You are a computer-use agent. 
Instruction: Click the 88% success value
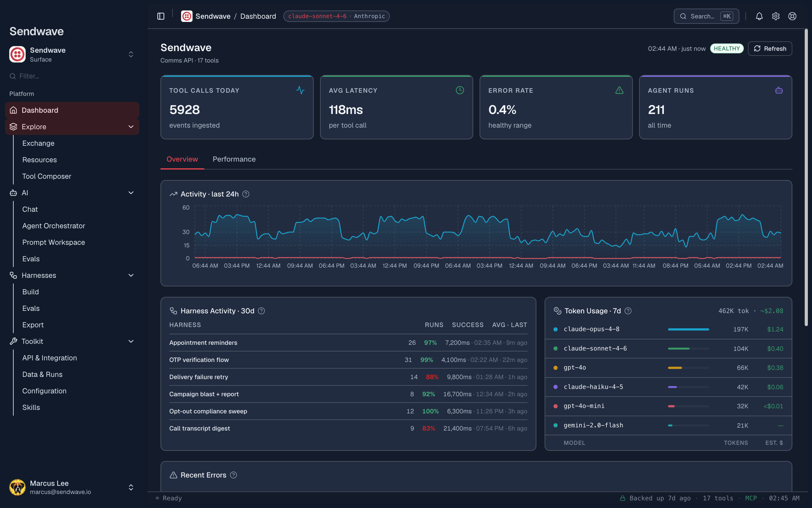tap(432, 377)
